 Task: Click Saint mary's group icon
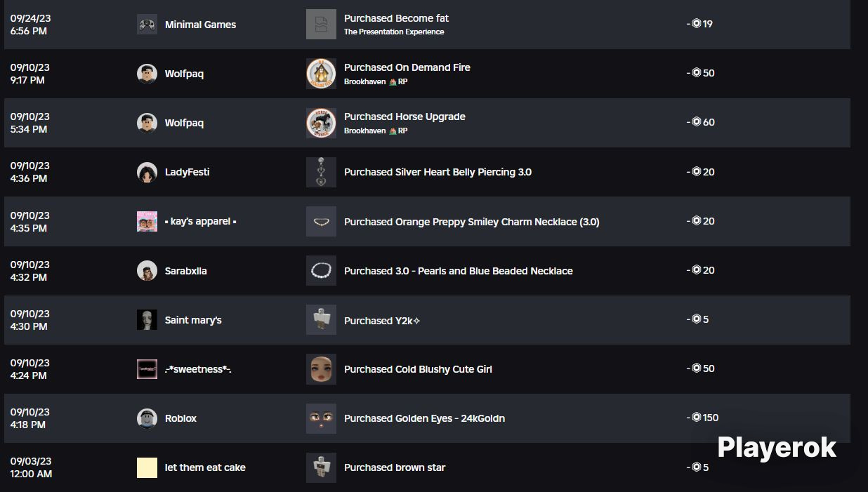(147, 320)
